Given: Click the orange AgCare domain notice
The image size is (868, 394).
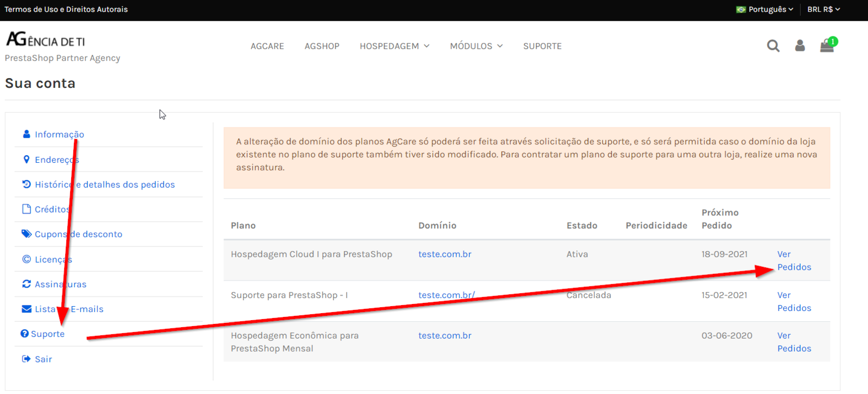Looking at the screenshot, I should (527, 158).
